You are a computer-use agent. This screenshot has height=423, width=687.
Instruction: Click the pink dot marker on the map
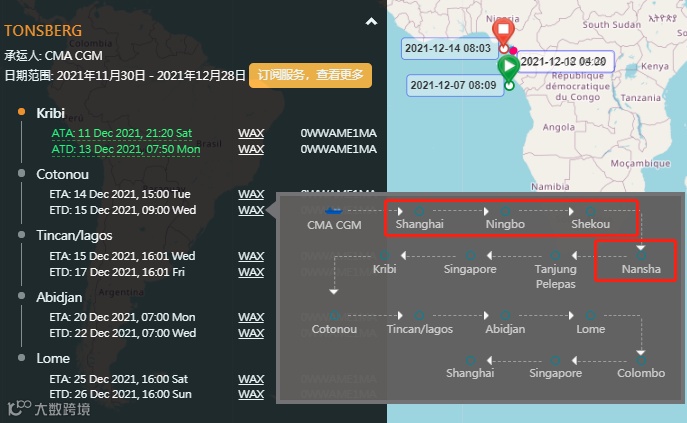coord(513,51)
